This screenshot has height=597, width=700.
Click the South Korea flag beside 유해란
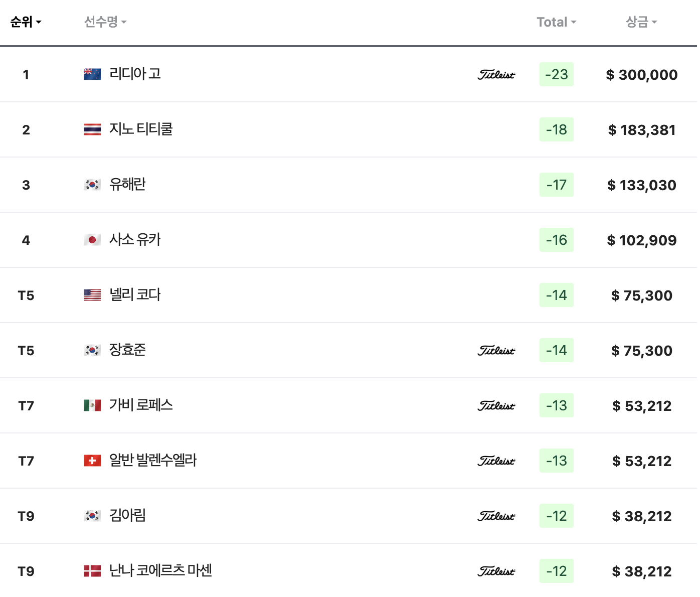tap(92, 184)
